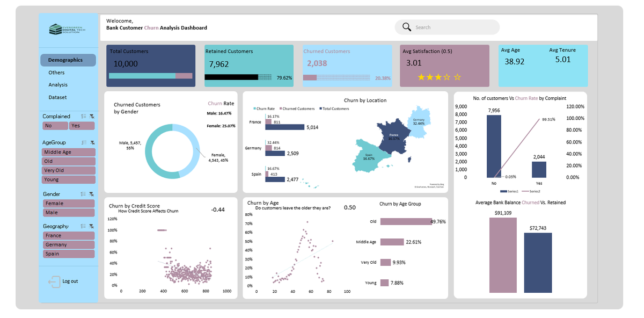Click inside the Search field
Viewport: 644px width, 318px height.
coord(447,27)
